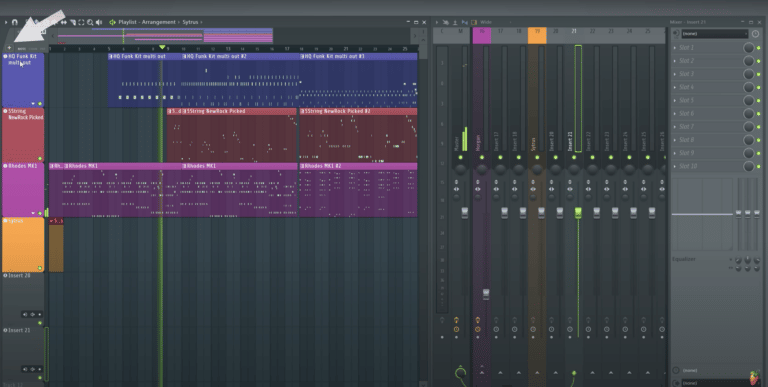This screenshot has width=768, height=387.
Task: Open the Mixer options menu arrow
Action: coord(437,22)
